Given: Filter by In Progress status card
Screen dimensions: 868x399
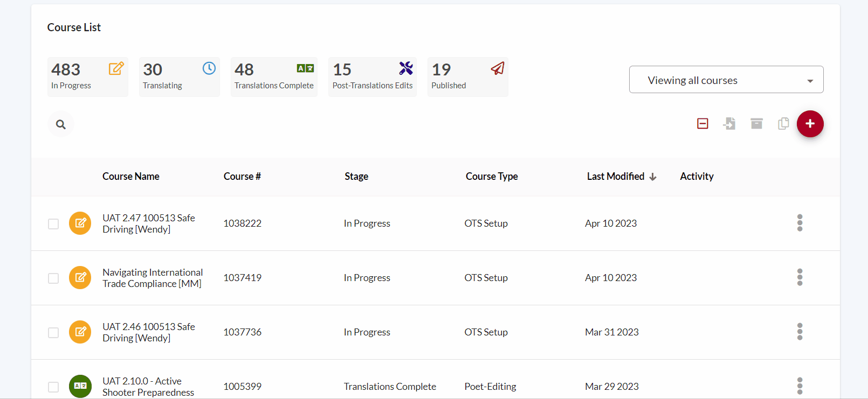Looking at the screenshot, I should coord(87,77).
